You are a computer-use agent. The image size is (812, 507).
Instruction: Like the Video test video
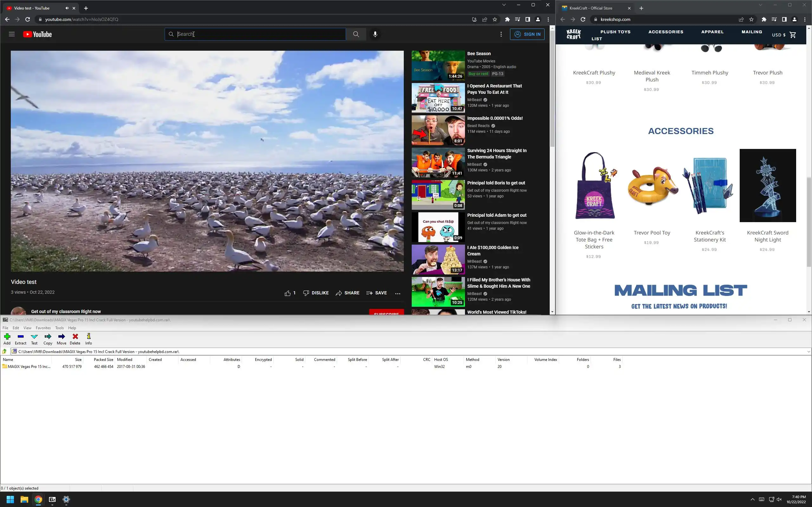pos(288,293)
